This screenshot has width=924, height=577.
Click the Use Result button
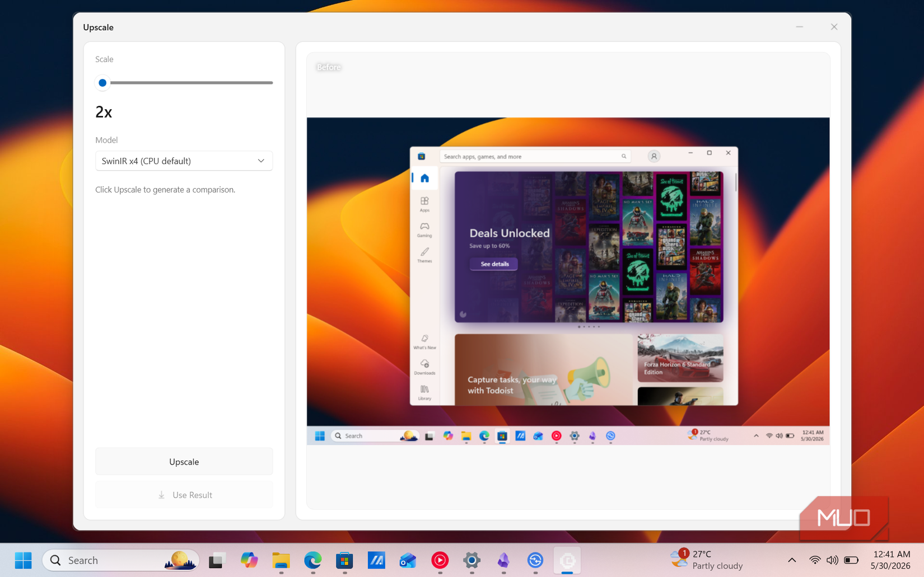(184, 495)
